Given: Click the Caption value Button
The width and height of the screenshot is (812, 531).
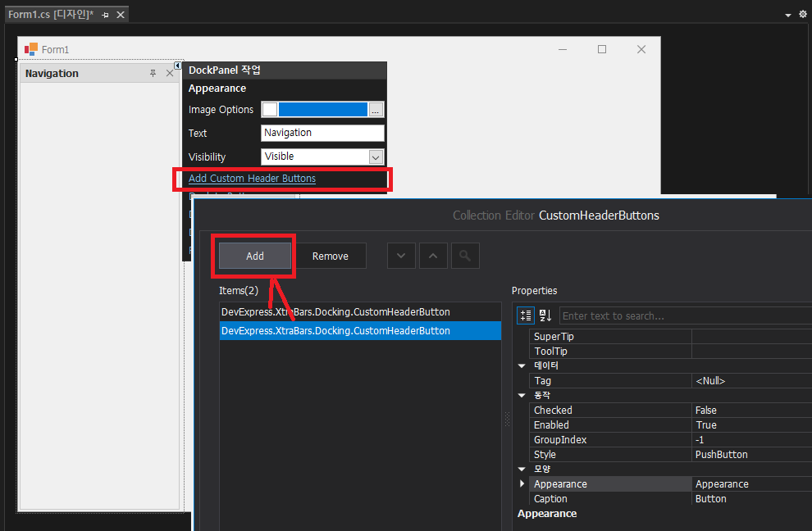Looking at the screenshot, I should pos(710,499).
